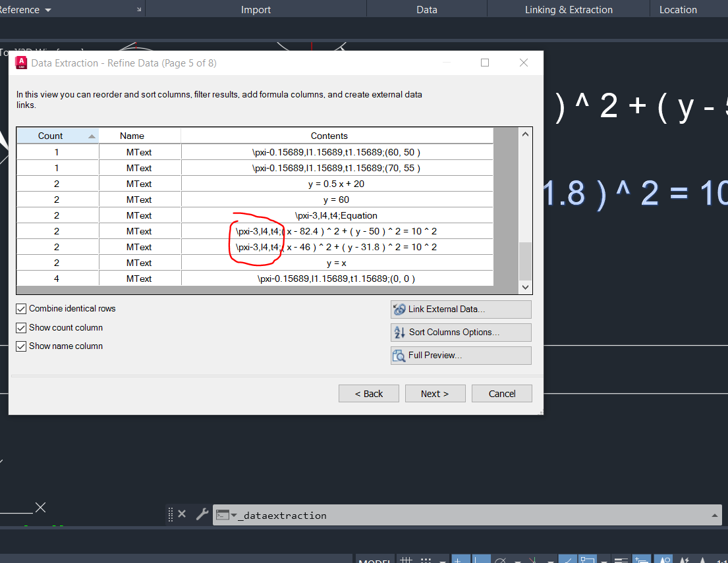The image size is (728, 563).
Task: Click the Name column header
Action: tap(139, 136)
